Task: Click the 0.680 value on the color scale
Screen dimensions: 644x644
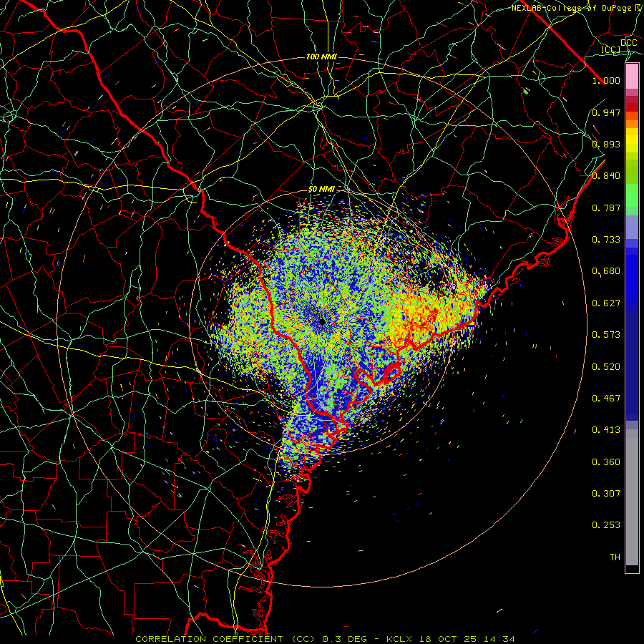Action: (x=606, y=271)
